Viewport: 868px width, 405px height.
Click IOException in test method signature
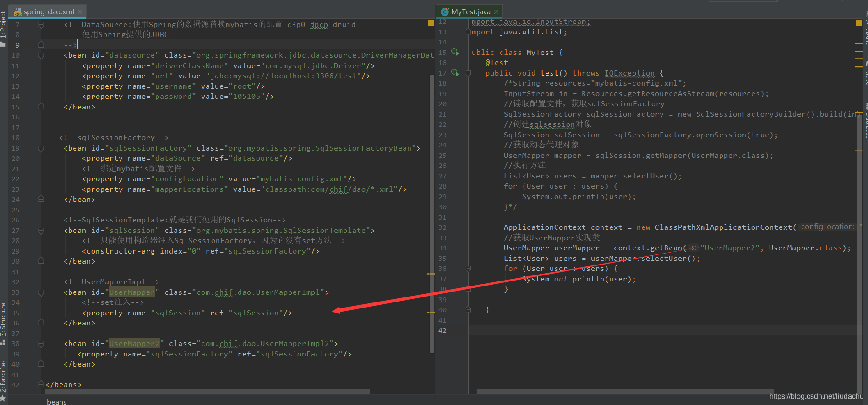629,73
